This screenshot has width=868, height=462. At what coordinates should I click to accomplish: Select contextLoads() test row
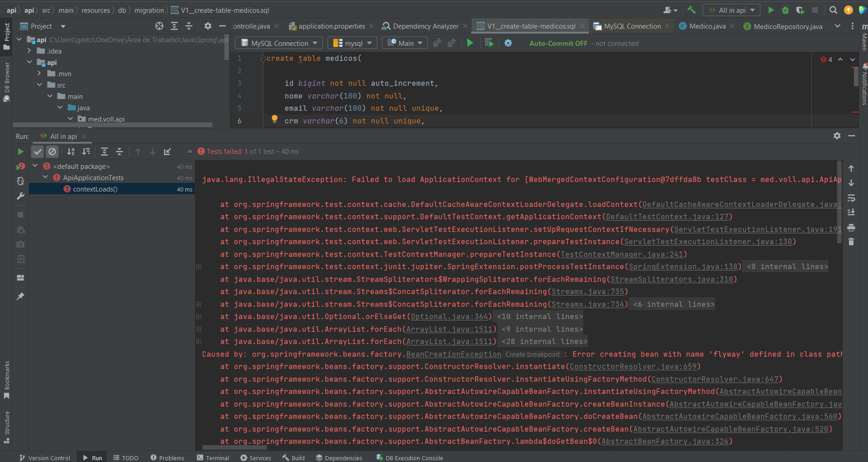click(112, 189)
